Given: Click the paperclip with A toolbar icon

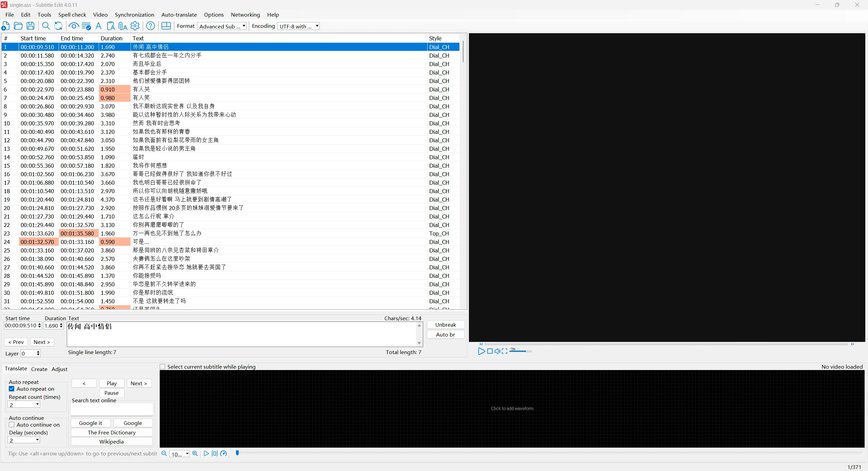Looking at the screenshot, I should point(123,26).
